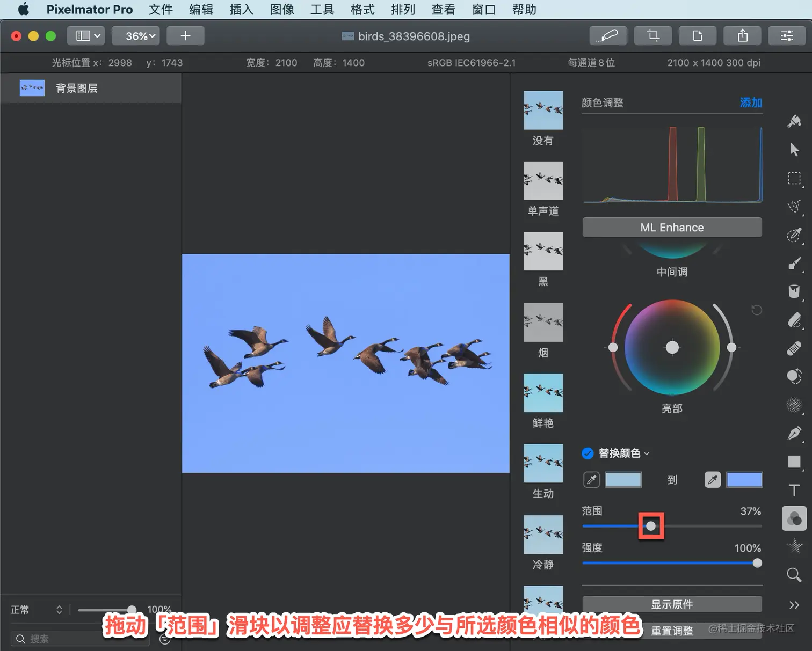Open the Pixelmator Pro app menu

pos(90,10)
